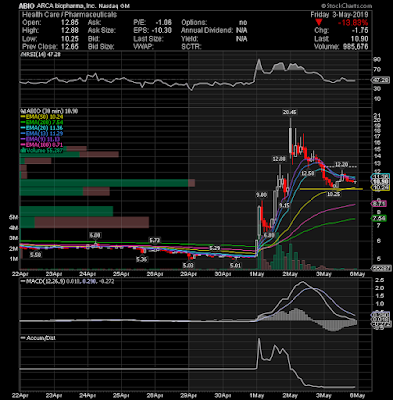Click the 25Apr date label below price panel
The image size is (393, 400).
(x=120, y=274)
